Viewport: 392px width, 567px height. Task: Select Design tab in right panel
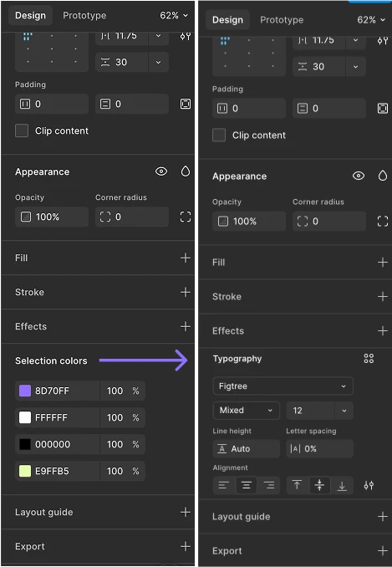pyautogui.click(x=227, y=20)
